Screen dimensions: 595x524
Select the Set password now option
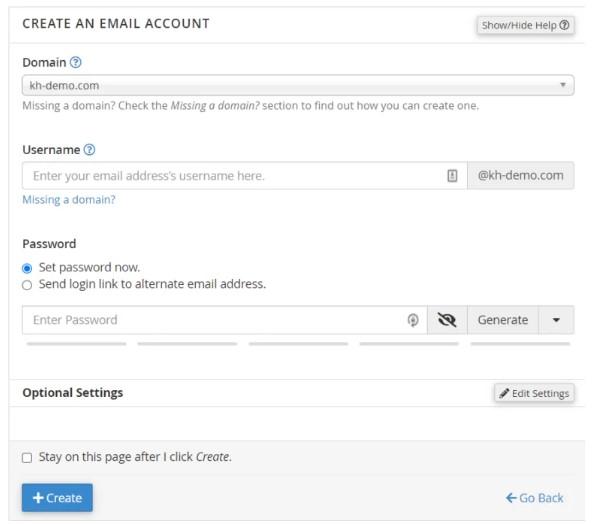click(x=27, y=269)
